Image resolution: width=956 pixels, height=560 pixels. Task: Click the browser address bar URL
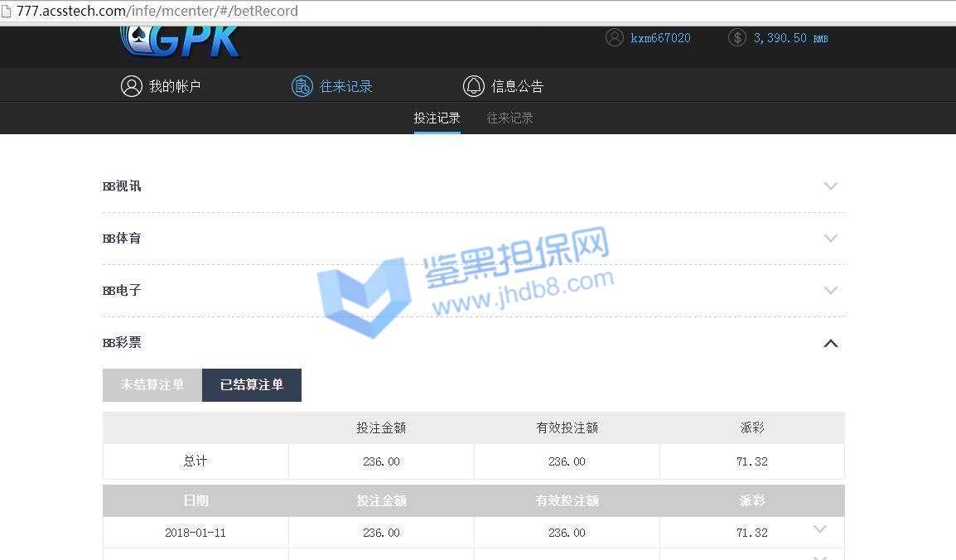(x=157, y=12)
